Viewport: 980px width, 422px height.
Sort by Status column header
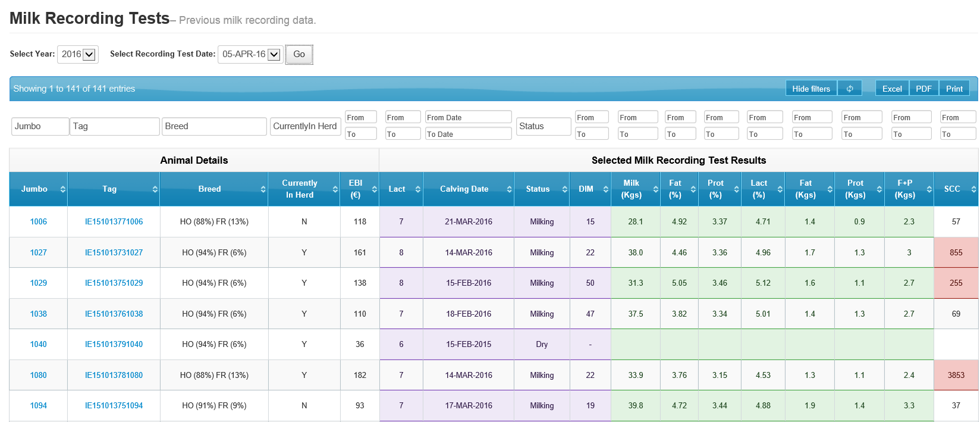click(541, 189)
